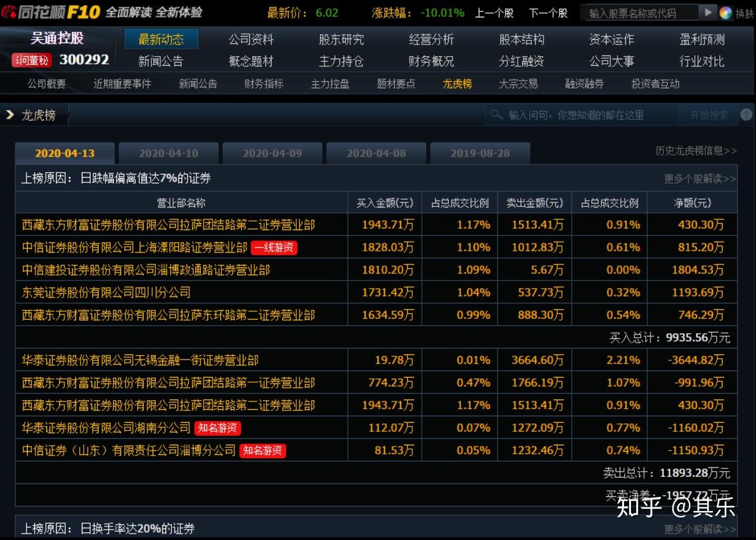Go to 下一个股
Screen dimensions: 756x540
pyautogui.click(x=548, y=13)
